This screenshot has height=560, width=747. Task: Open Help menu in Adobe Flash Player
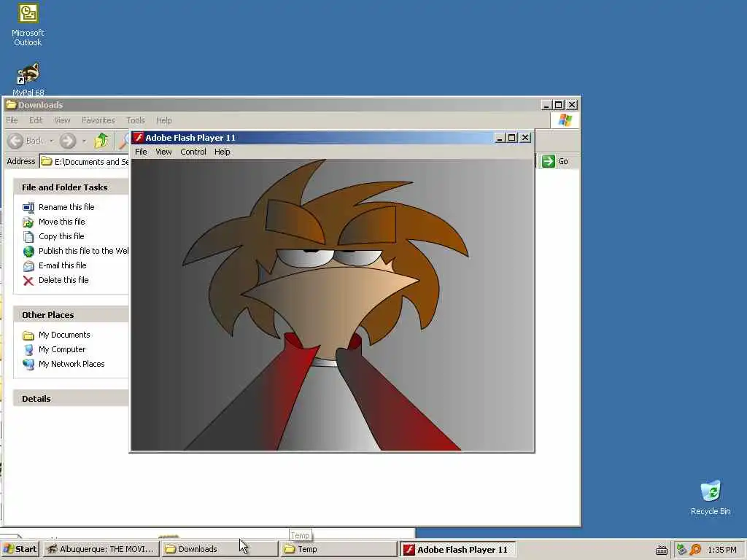(222, 152)
